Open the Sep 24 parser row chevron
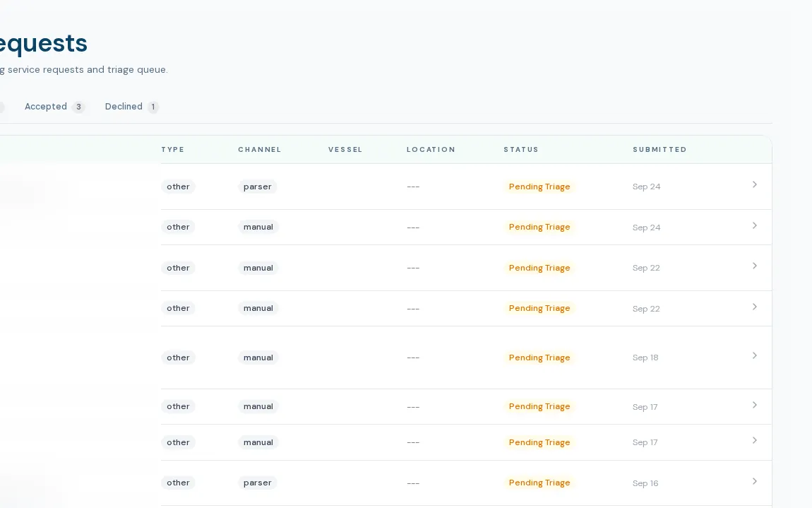 (x=755, y=184)
